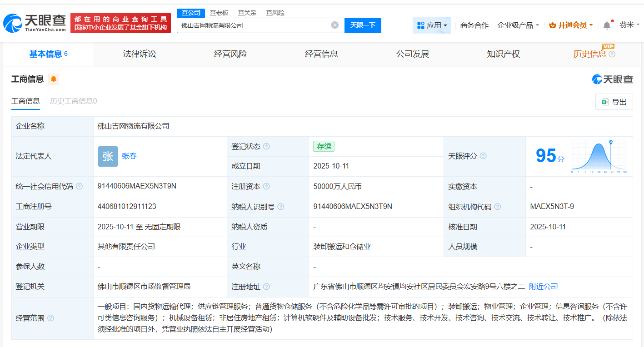This screenshot has height=347, width=644.
Task: Expand the 企业级产品 dropdown
Action: (x=518, y=25)
